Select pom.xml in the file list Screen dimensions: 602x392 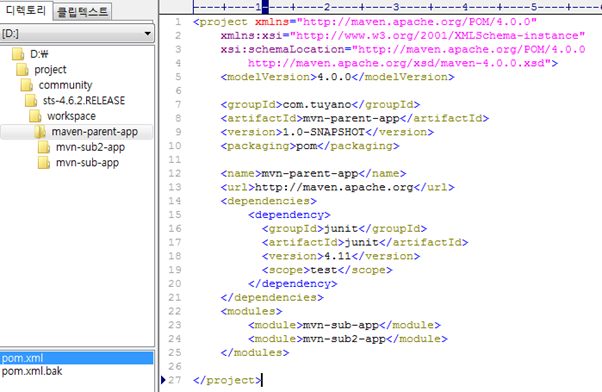pos(76,358)
